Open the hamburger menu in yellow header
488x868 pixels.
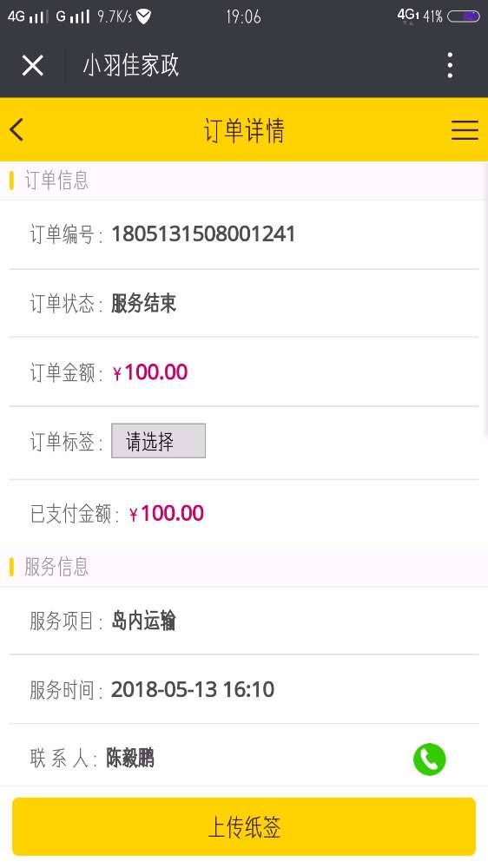pos(465,130)
